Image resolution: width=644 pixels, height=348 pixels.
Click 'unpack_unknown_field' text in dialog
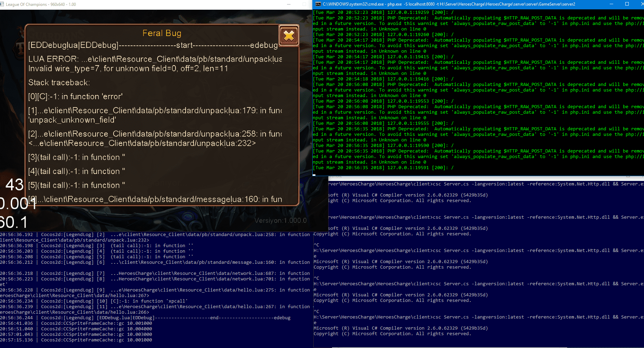tap(72, 120)
